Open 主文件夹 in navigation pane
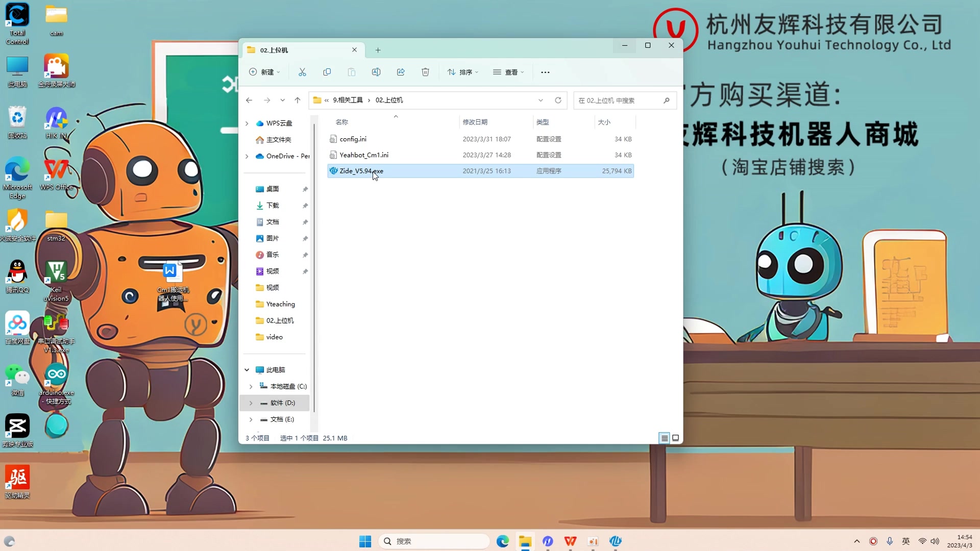Image resolution: width=980 pixels, height=551 pixels. (x=278, y=140)
